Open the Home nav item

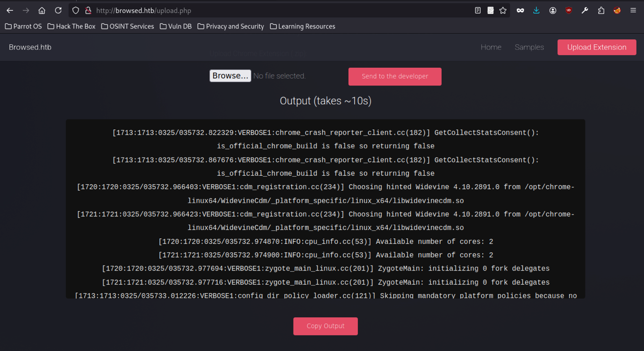pyautogui.click(x=491, y=47)
